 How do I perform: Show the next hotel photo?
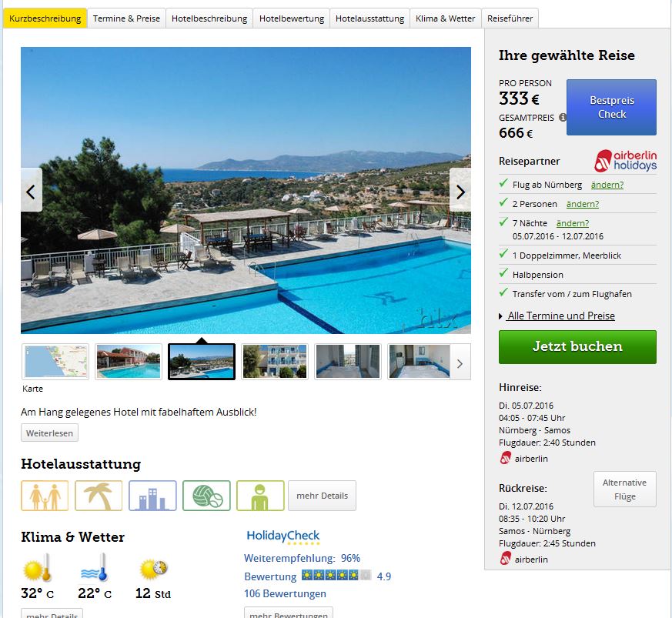460,192
